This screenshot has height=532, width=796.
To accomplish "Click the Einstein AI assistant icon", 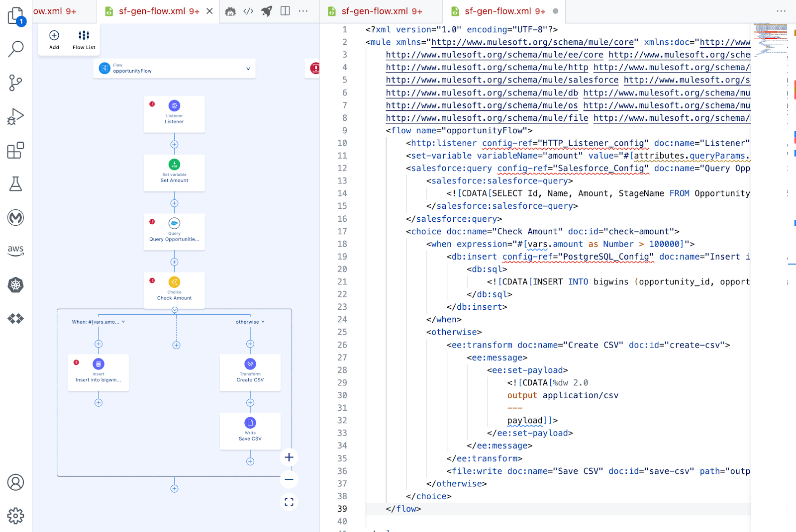I will [230, 11].
